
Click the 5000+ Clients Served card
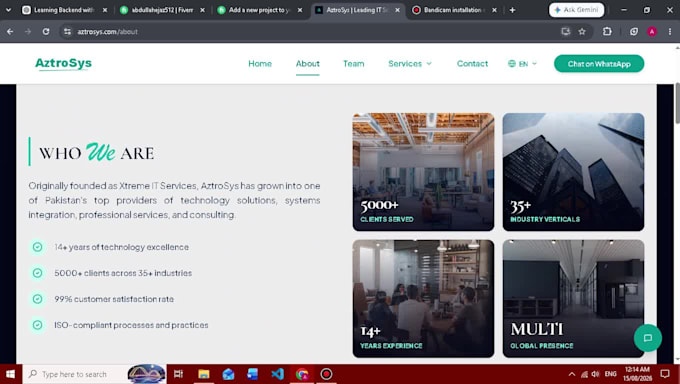(x=423, y=172)
